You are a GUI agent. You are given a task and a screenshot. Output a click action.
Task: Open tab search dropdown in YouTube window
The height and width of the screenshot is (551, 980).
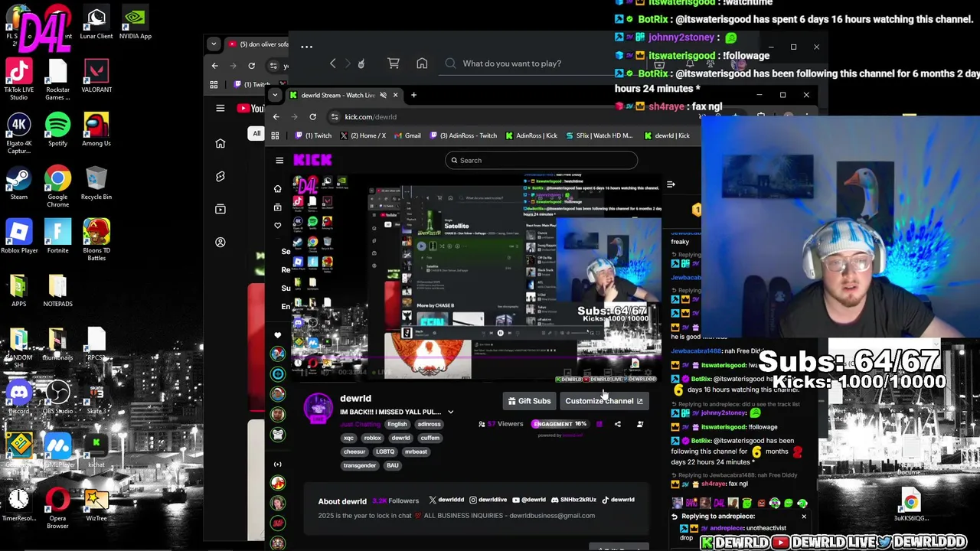pyautogui.click(x=214, y=44)
